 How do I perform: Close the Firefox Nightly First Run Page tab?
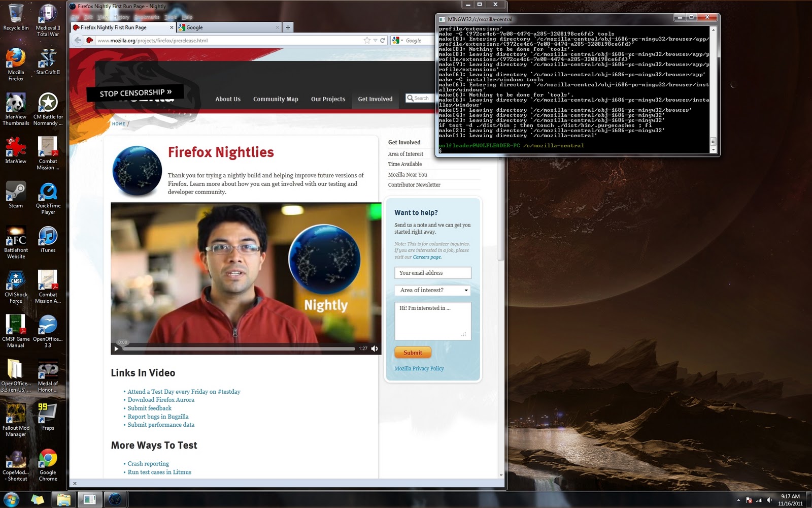pyautogui.click(x=172, y=27)
